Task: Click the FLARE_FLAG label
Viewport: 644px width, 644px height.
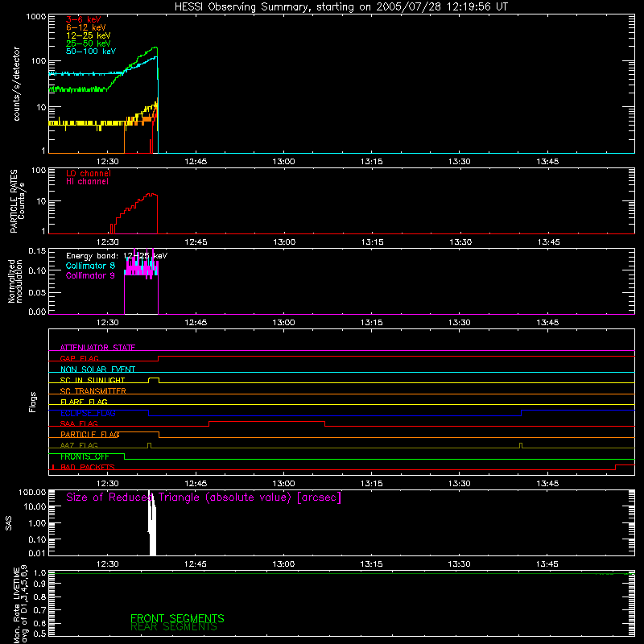Action: 84,402
